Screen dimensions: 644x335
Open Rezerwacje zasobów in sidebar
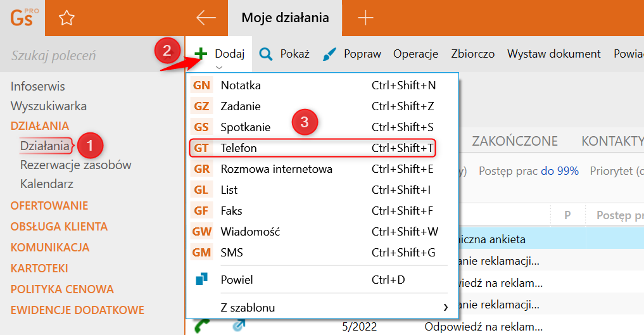pyautogui.click(x=75, y=165)
